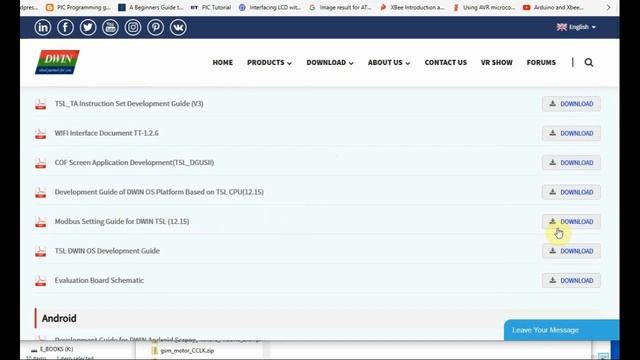Open A Beginners Guide bookmark
The height and width of the screenshot is (360, 640).
pos(151,7)
